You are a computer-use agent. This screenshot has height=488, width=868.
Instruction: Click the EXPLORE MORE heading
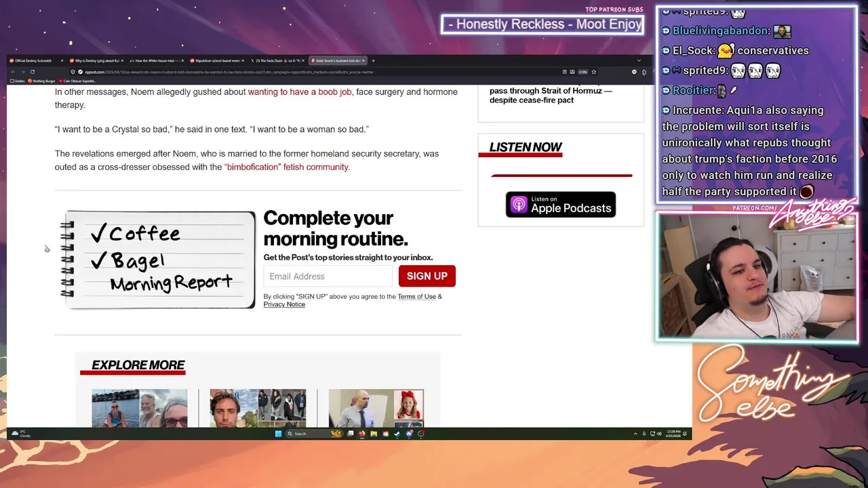pos(138,365)
